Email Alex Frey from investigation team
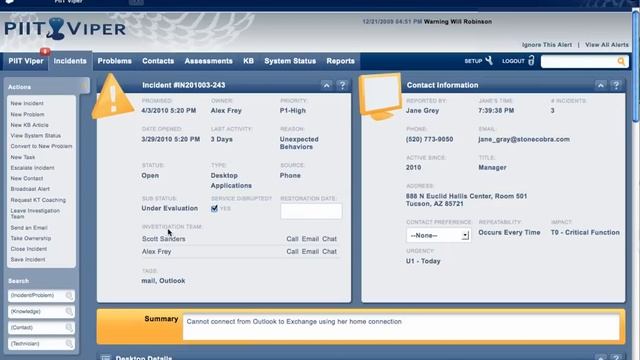 pyautogui.click(x=310, y=251)
